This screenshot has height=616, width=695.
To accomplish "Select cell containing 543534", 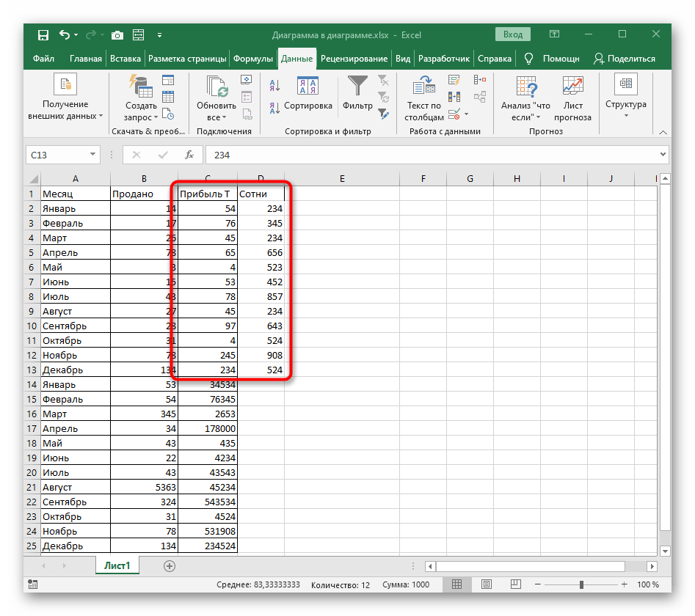I will tap(208, 502).
